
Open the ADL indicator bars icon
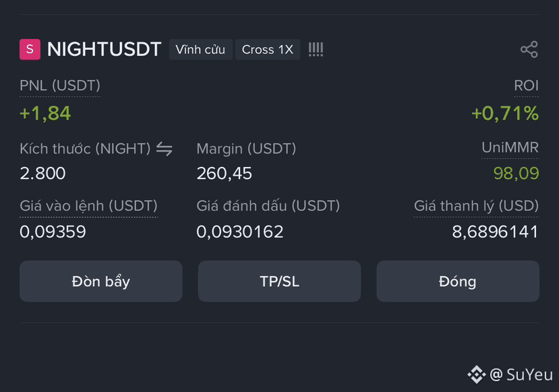tap(316, 49)
